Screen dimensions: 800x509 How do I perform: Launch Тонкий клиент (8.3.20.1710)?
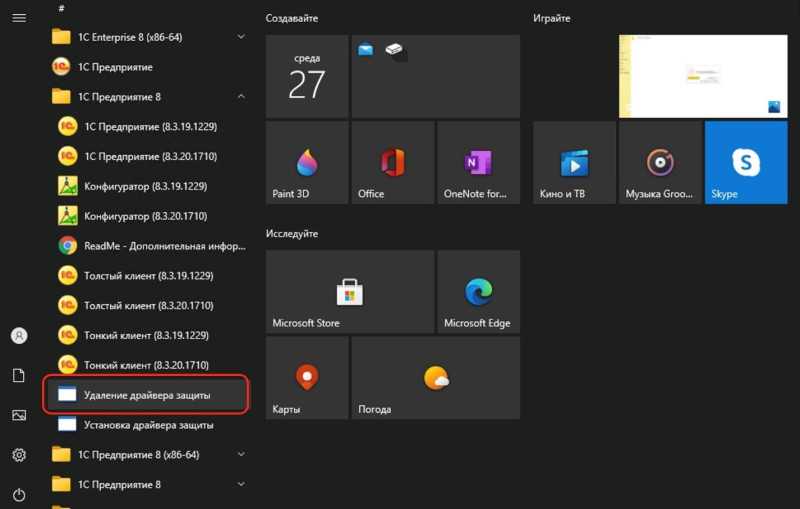148,365
